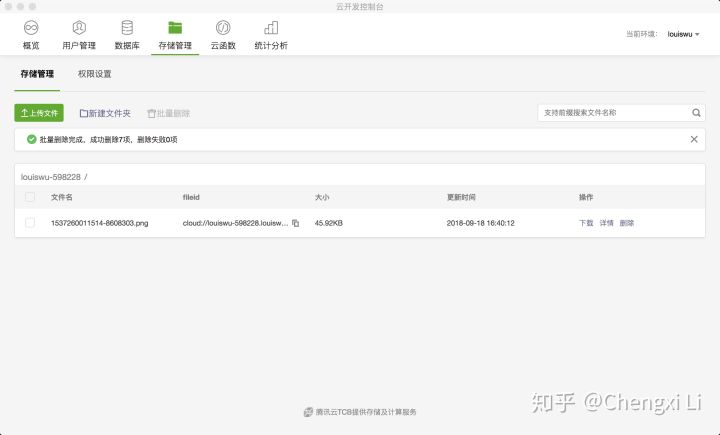
Task: Switch to the 权限设置 tab
Action: pyautogui.click(x=95, y=74)
